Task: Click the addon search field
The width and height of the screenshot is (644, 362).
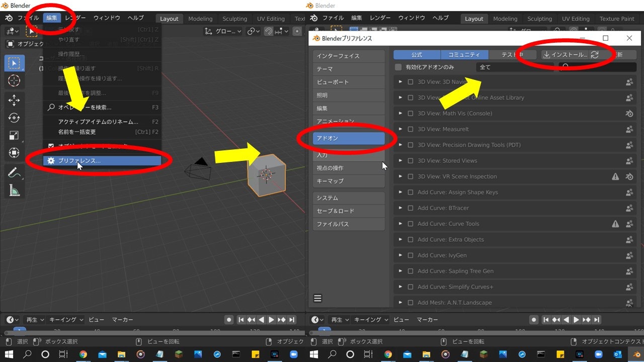Action: (598, 67)
